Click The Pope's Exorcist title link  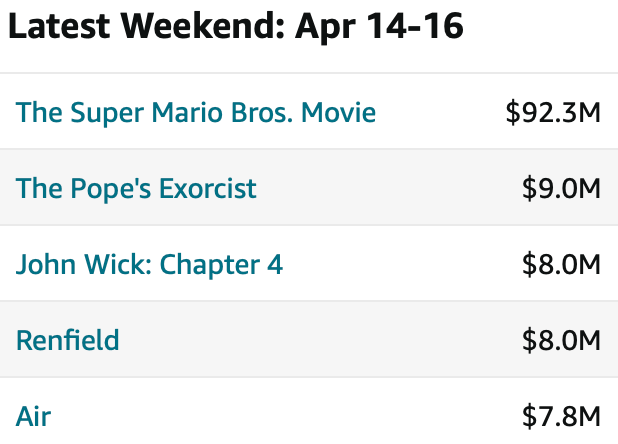[136, 188]
